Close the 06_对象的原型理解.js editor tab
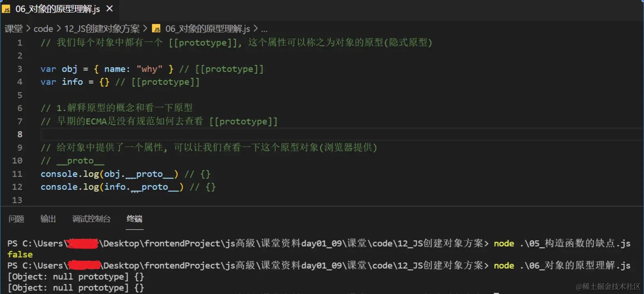The image size is (644, 294). click(109, 9)
